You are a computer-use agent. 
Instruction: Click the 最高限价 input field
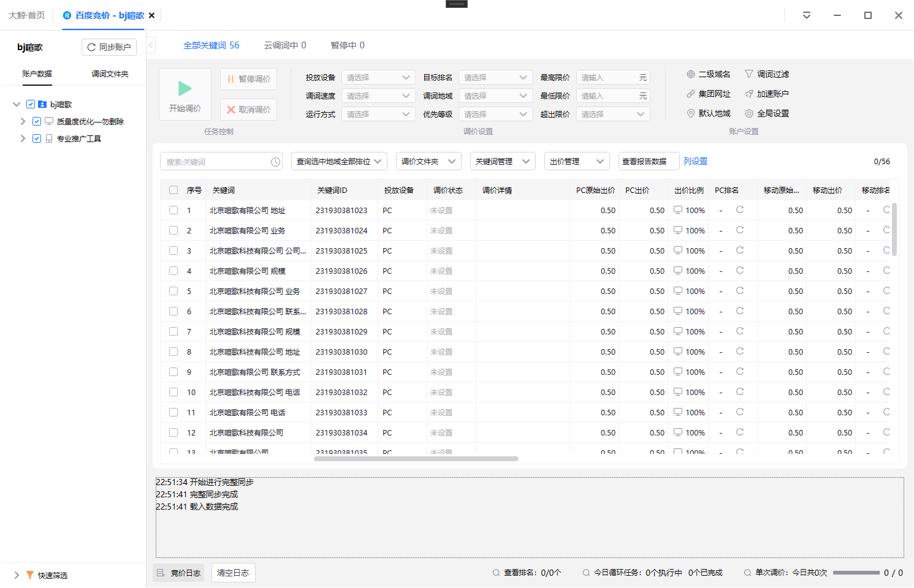point(613,78)
